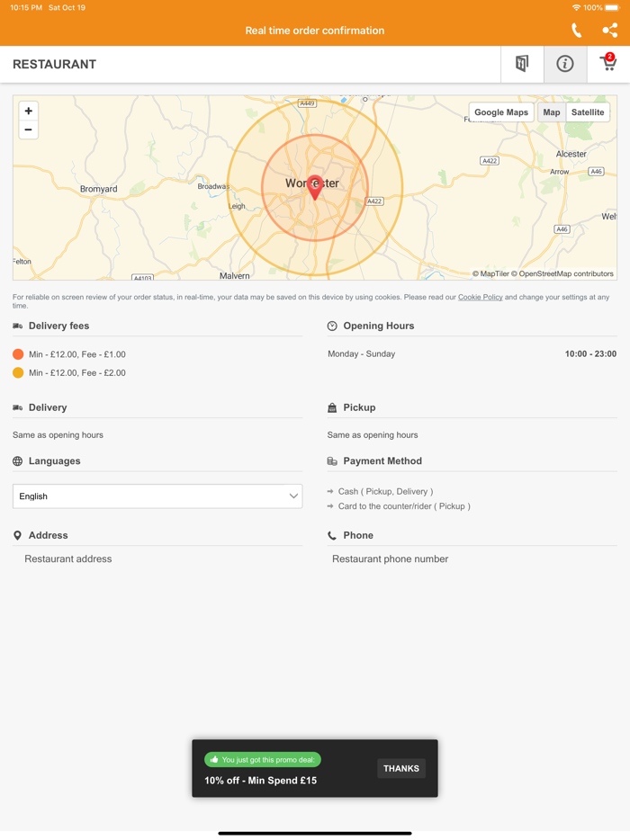Click the Payment Method coins icon
The height and width of the screenshot is (840, 630).
(332, 461)
